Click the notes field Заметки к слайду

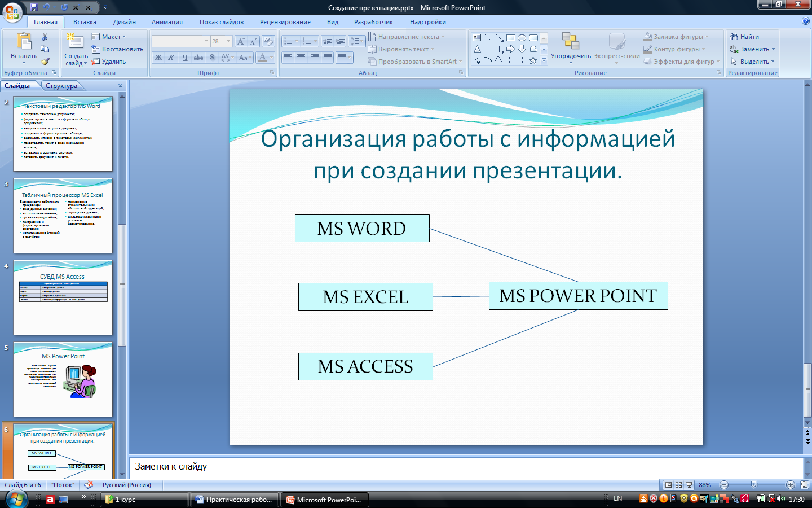click(x=466, y=467)
